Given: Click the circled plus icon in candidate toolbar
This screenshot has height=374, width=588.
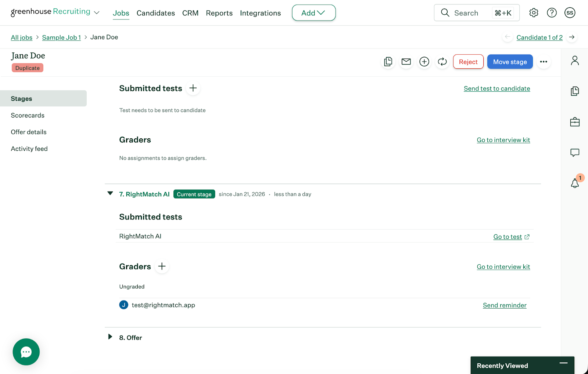Looking at the screenshot, I should pos(424,62).
